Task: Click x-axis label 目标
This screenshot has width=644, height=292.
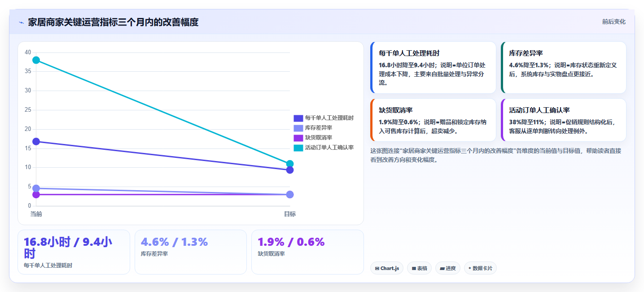Action: [x=290, y=214]
